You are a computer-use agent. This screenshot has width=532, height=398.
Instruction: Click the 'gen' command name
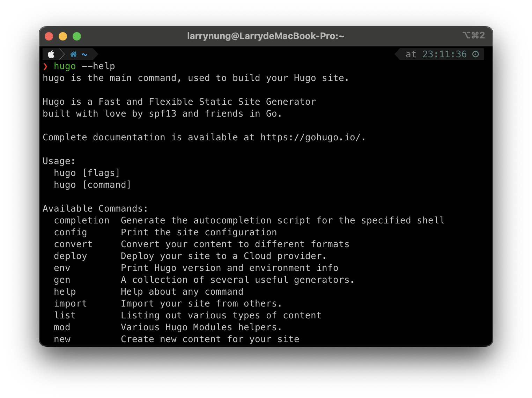click(x=62, y=280)
